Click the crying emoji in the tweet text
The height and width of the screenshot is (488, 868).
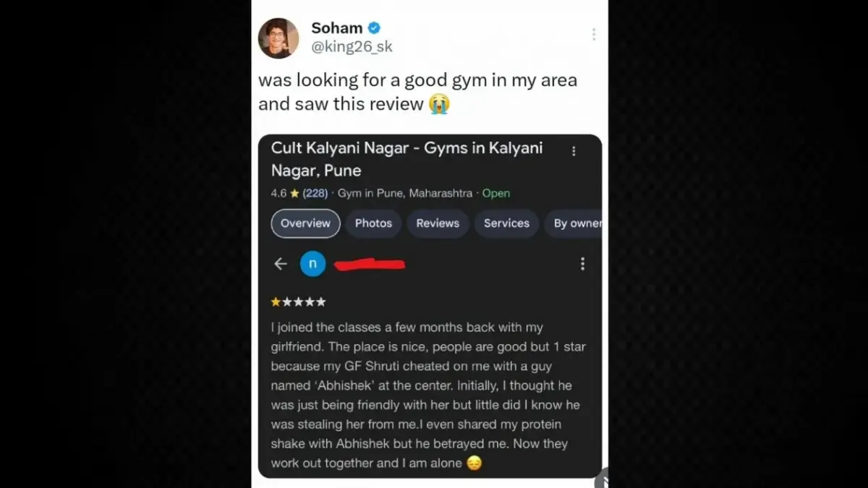coord(438,104)
